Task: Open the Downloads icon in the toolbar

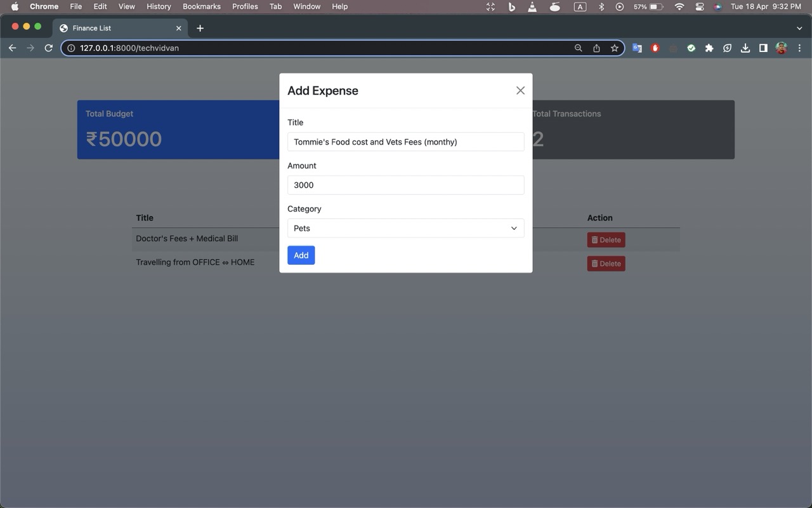Action: pos(745,48)
